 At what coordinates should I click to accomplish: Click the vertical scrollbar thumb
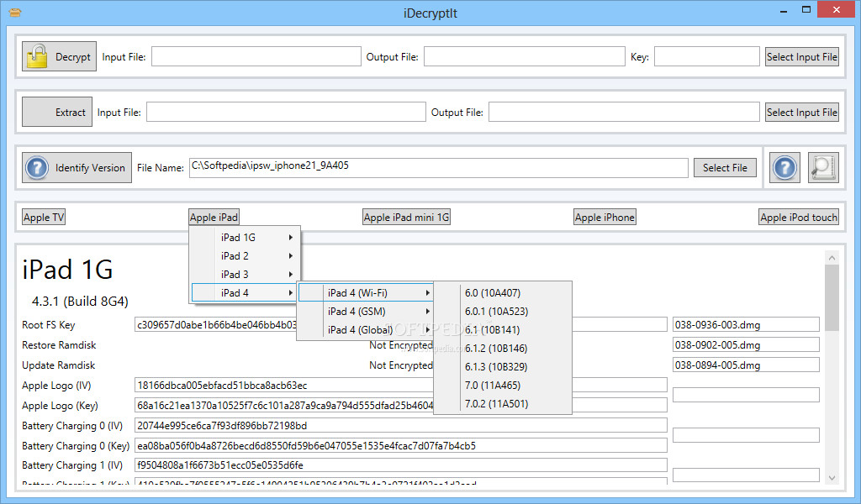[x=832, y=298]
